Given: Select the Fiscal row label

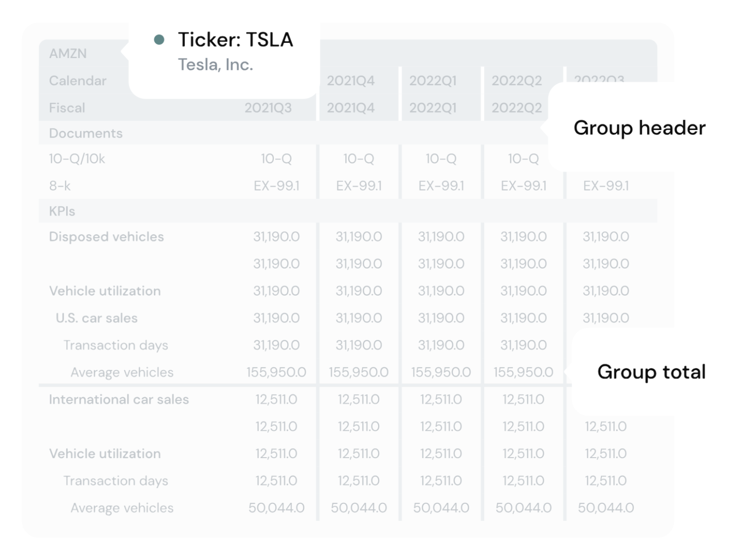Looking at the screenshot, I should tap(67, 108).
